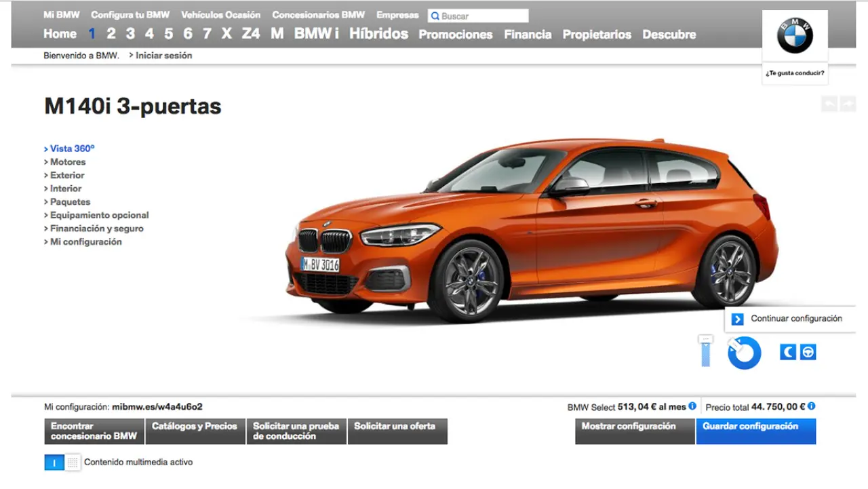Viewport: 868px width, 489px height.
Task: Toggle the Contenido multimedia activo switch
Action: point(62,463)
